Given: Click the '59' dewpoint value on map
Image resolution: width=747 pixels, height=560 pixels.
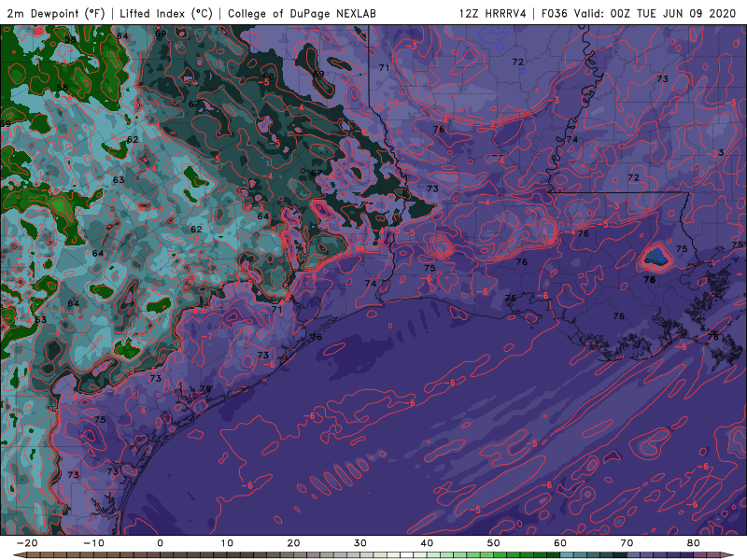Looking at the screenshot, I should click(x=6, y=124).
